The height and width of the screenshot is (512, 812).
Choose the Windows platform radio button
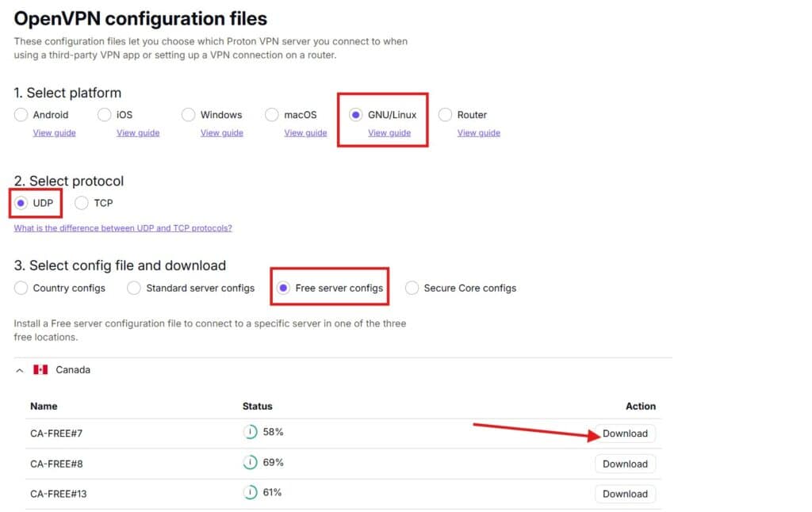point(189,115)
